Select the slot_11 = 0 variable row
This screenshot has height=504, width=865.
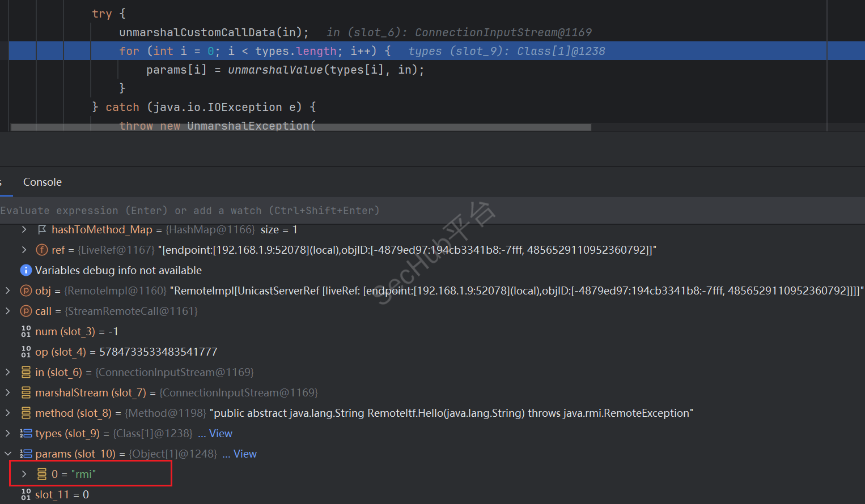[62, 494]
